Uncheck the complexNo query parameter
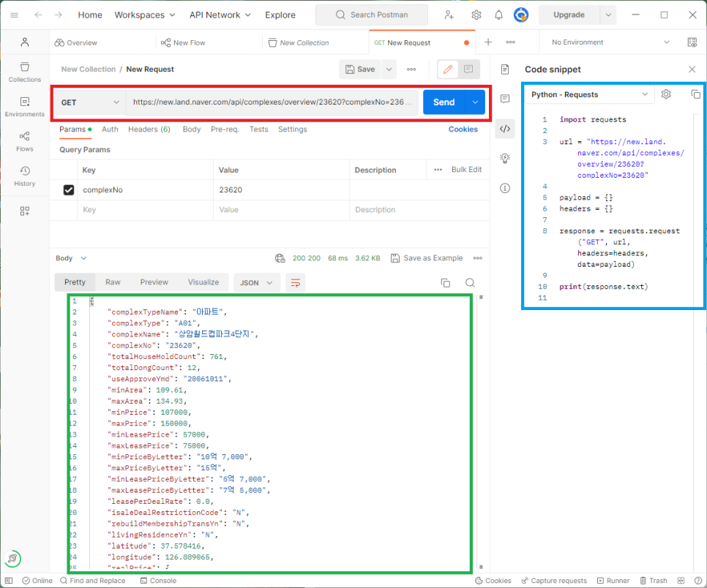Image resolution: width=707 pixels, height=588 pixels. point(69,189)
